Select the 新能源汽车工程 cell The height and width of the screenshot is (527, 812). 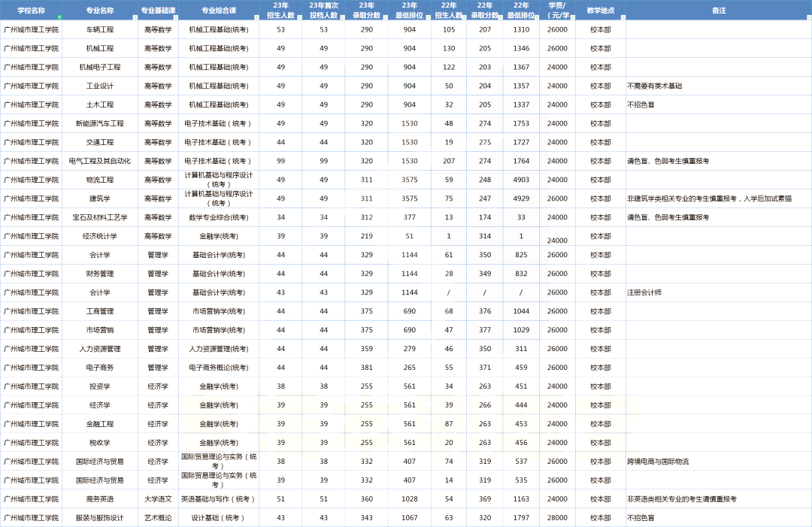tap(100, 123)
